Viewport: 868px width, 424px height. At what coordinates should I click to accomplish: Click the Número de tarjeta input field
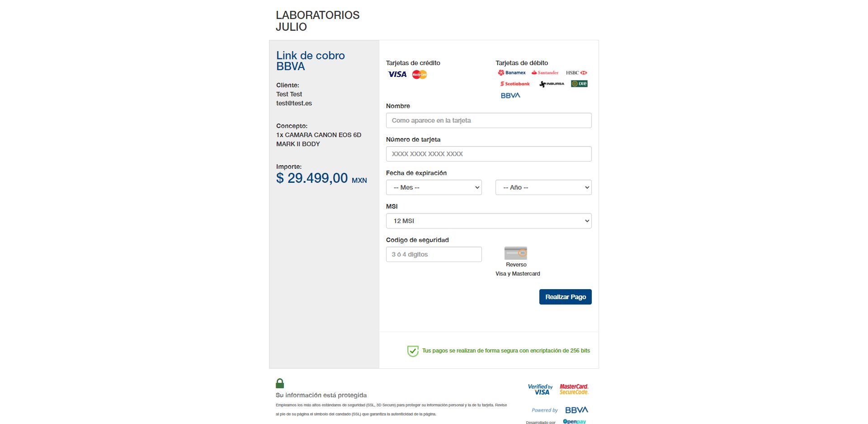click(488, 154)
